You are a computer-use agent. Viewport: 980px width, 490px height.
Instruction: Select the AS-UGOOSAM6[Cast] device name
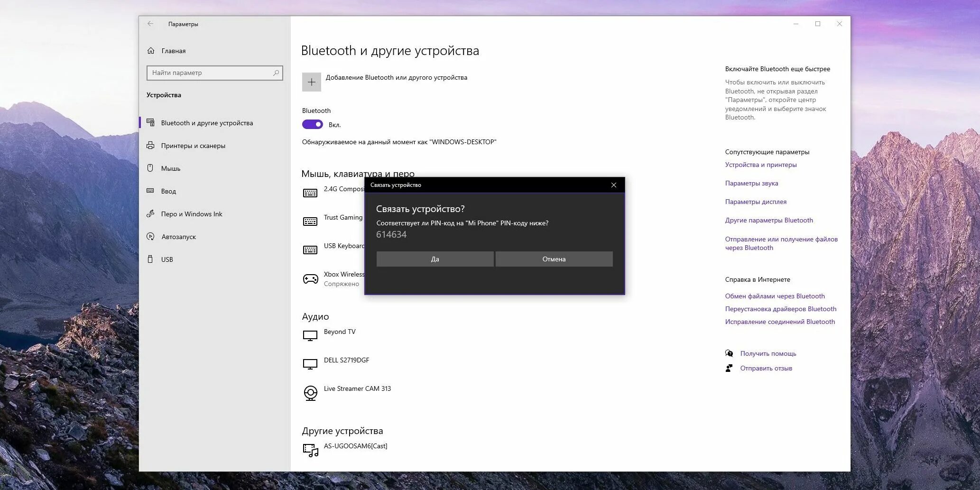click(355, 446)
